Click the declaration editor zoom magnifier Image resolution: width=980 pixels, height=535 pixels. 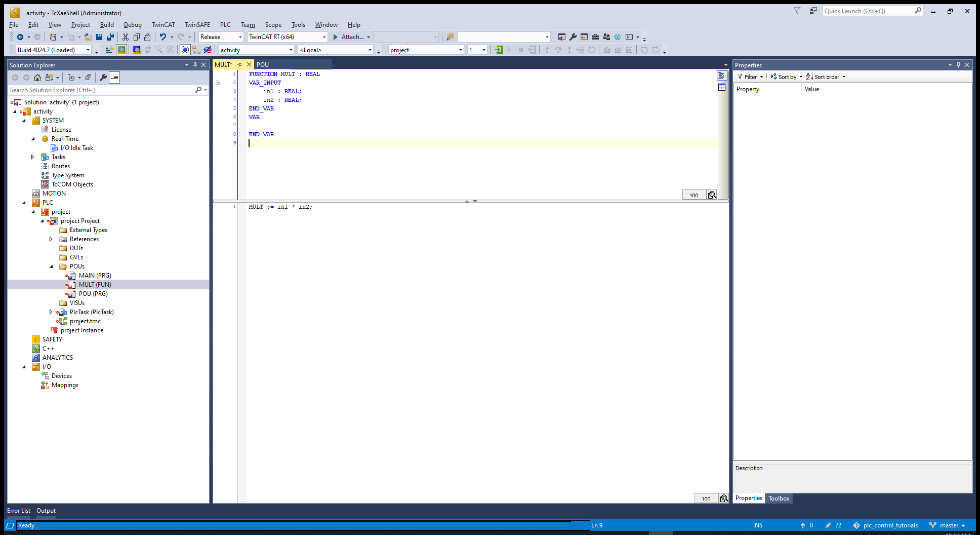coord(712,195)
